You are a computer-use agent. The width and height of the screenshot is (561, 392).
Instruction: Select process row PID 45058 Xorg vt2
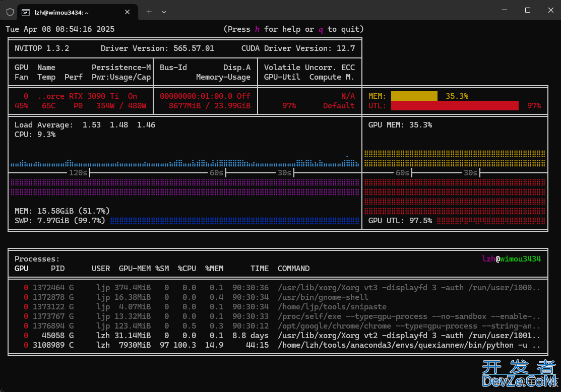coord(278,336)
